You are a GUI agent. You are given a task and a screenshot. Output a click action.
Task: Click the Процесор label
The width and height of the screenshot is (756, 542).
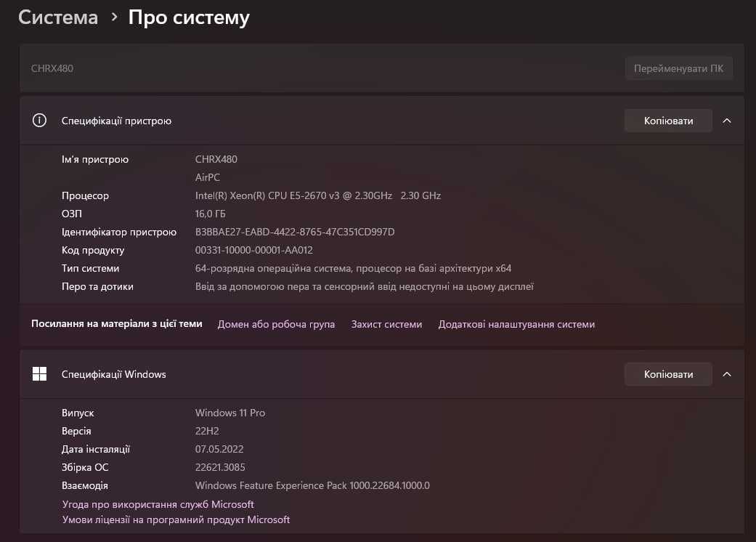[x=86, y=195]
